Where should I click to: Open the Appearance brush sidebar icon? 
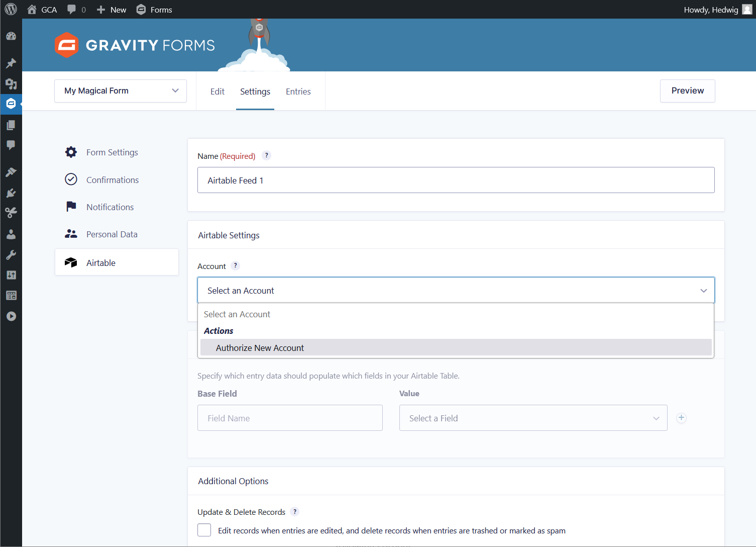pos(11,172)
